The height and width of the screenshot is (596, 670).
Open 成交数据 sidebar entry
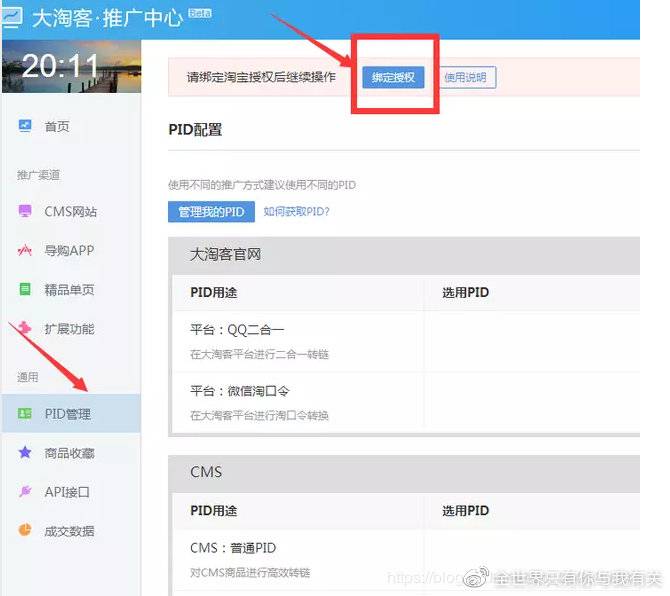point(69,531)
